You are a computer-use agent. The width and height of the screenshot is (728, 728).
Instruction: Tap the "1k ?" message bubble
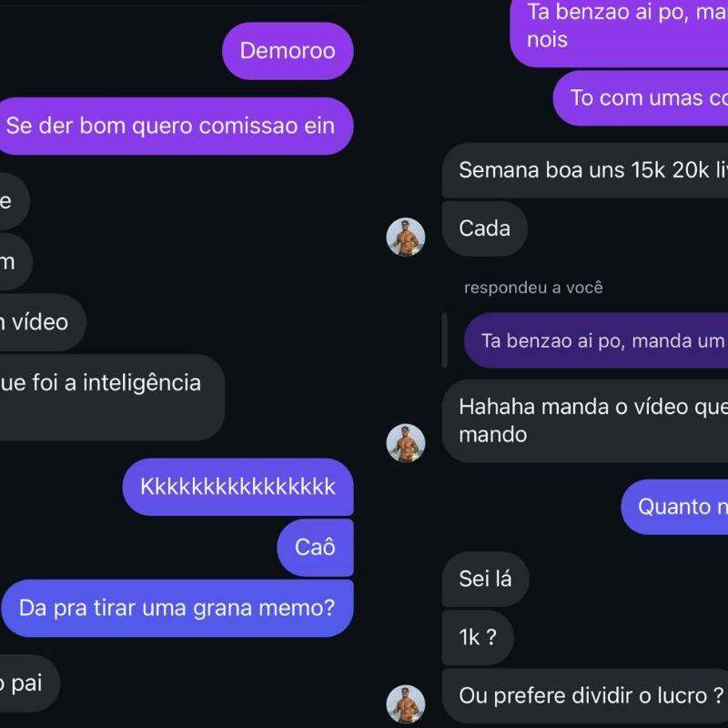478,638
